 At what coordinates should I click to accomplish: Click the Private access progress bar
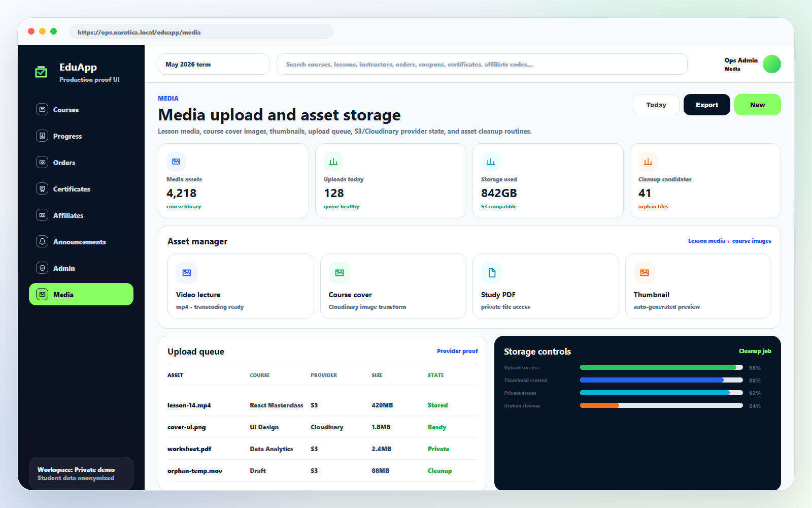(661, 393)
